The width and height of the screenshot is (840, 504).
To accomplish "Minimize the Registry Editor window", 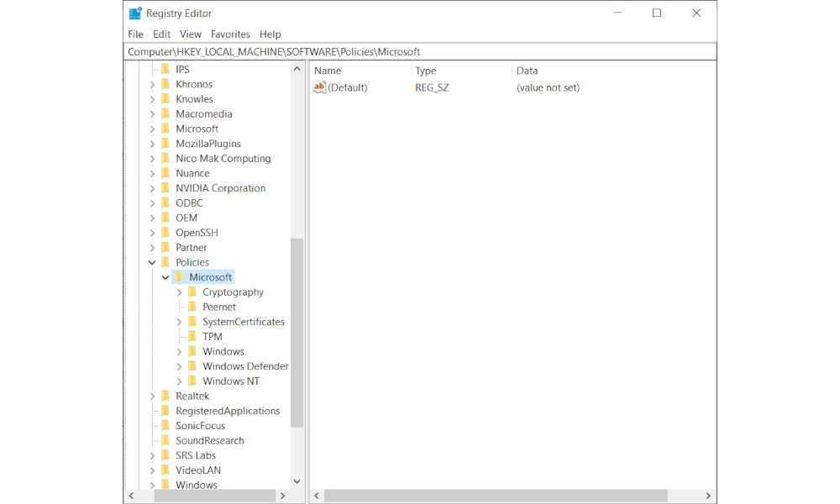I will point(617,13).
